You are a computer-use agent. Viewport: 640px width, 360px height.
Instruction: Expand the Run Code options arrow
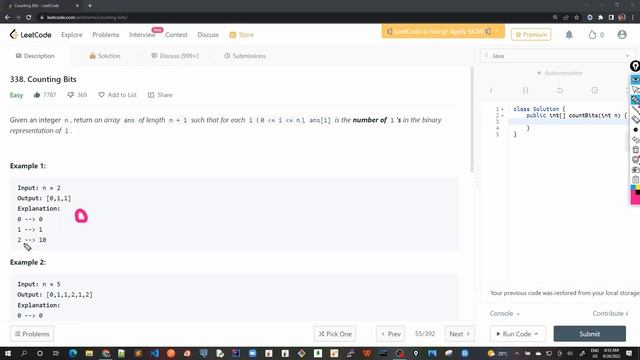(x=536, y=334)
